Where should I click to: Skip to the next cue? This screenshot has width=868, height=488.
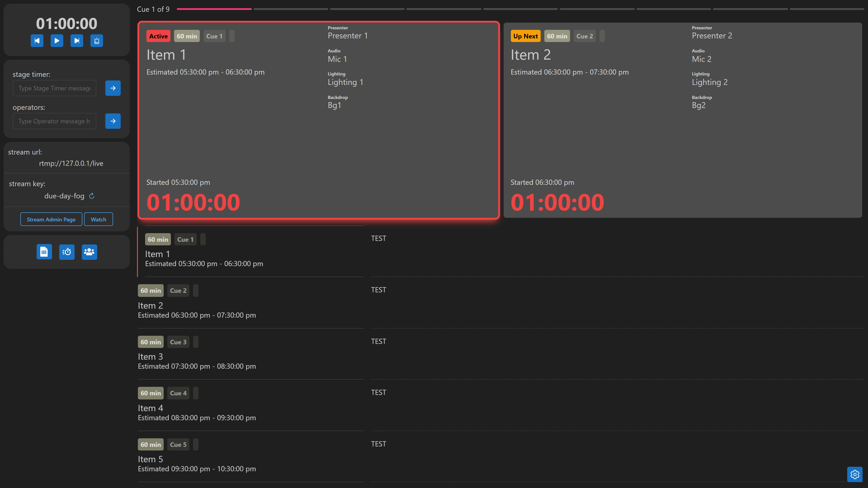coord(77,41)
